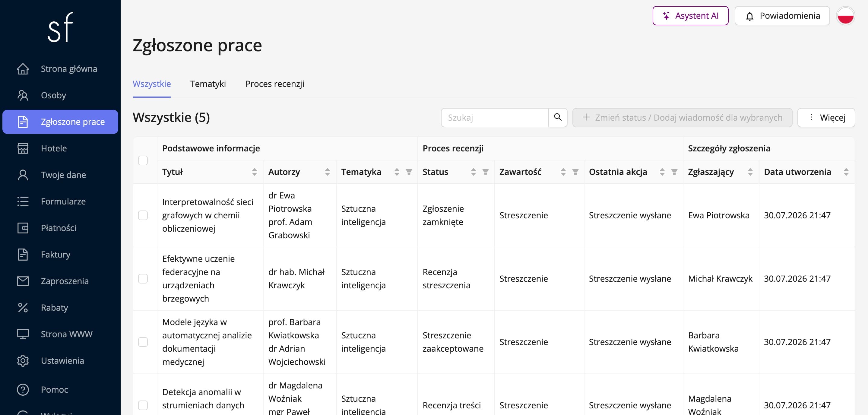
Task: Click 'Zmień status / Dodaj wiadomość dla wybranych'
Action: (x=682, y=118)
